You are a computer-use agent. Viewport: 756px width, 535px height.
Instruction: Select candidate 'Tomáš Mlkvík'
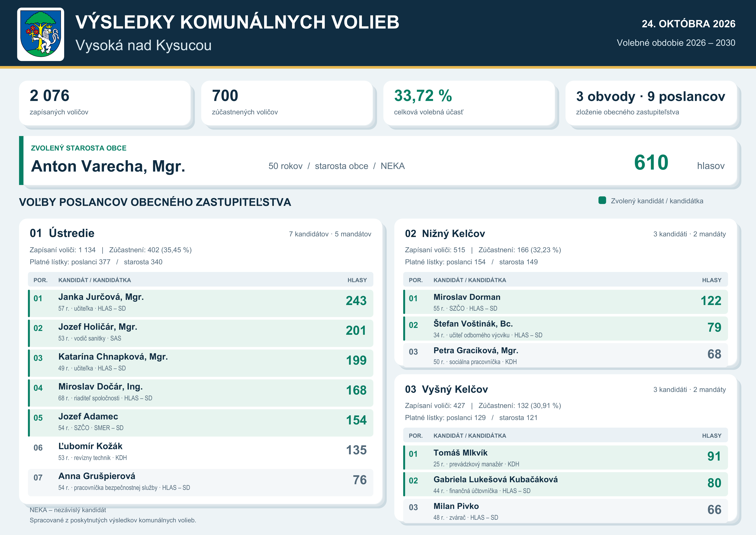pyautogui.click(x=565, y=458)
